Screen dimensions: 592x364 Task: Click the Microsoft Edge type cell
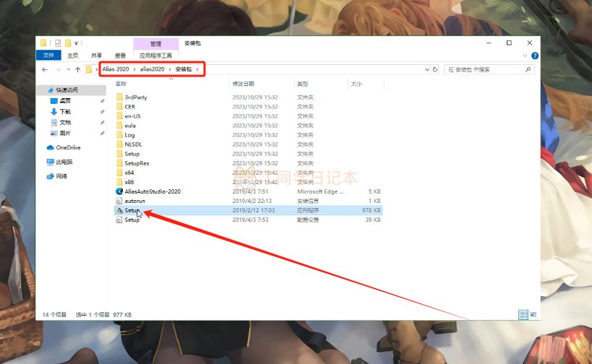320,191
